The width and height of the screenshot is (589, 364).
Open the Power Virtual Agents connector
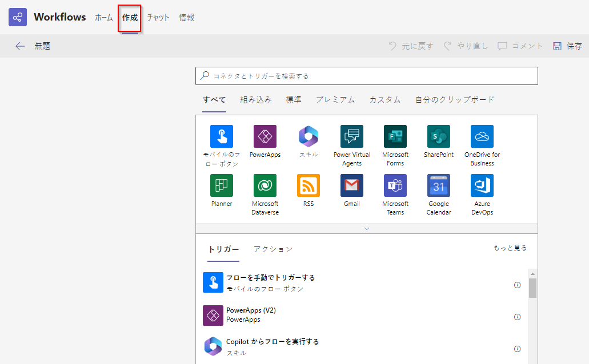[351, 137]
